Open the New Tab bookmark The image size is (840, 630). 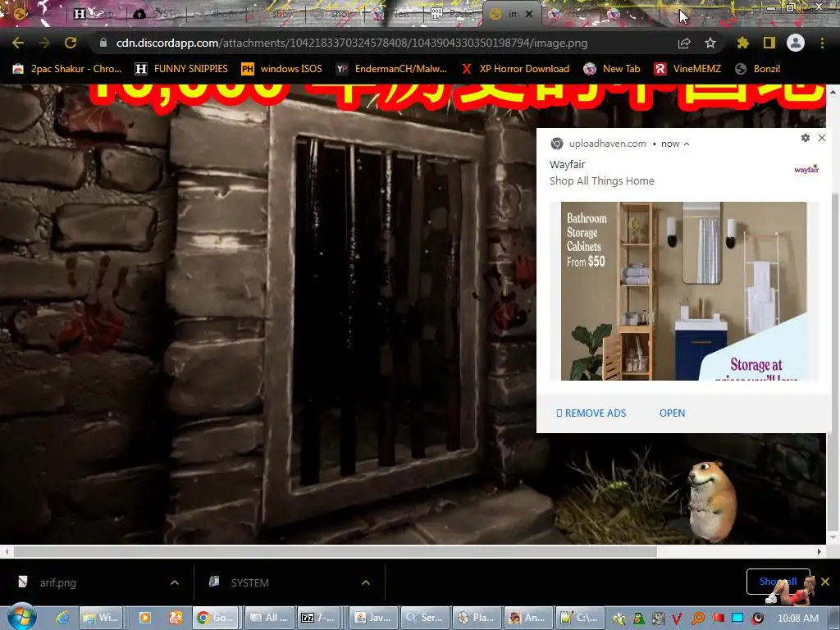point(612,69)
